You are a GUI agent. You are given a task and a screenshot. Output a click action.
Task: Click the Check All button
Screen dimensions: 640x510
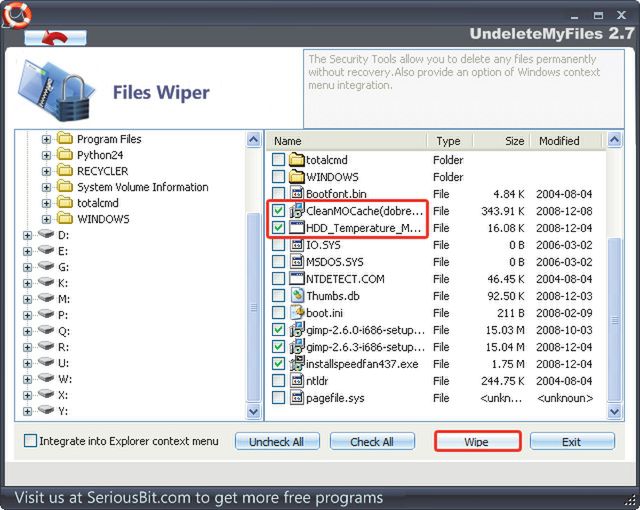(x=372, y=441)
